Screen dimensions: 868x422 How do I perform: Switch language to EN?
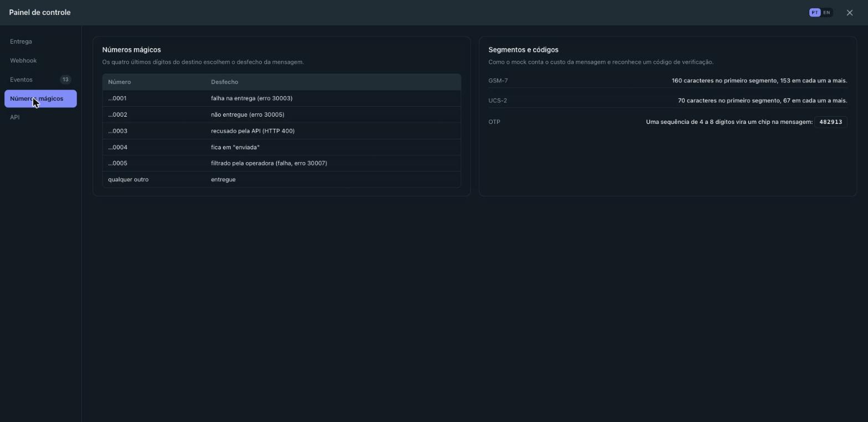click(826, 13)
